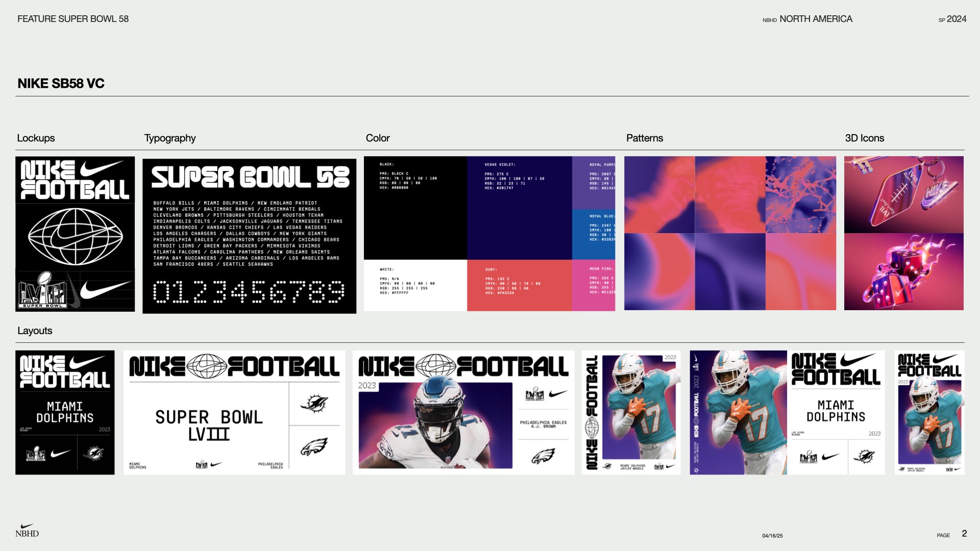Click Dolphins logo in the black Miami Dolphins card
Viewport: 980px width, 551px height.
93,453
